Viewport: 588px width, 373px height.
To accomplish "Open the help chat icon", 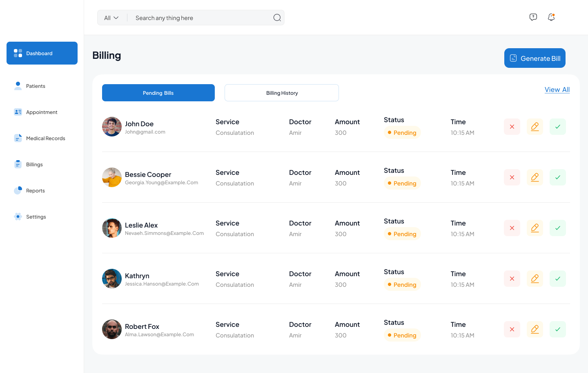I will (533, 17).
